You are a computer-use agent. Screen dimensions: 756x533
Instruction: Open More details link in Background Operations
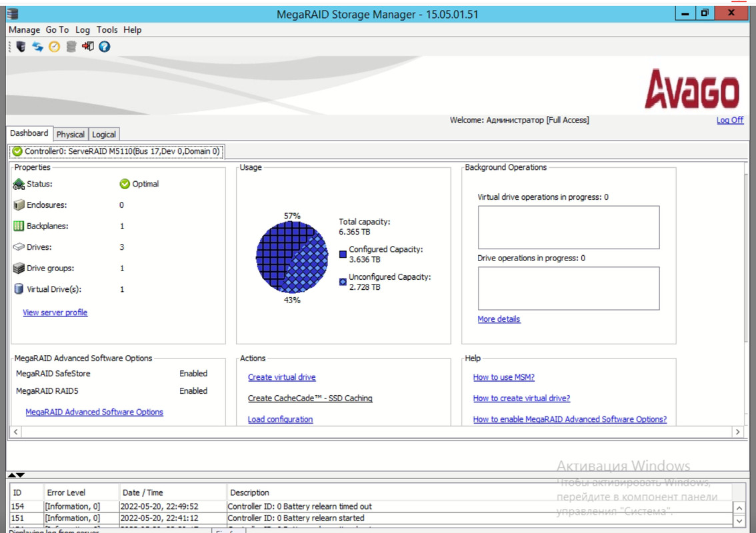point(499,319)
